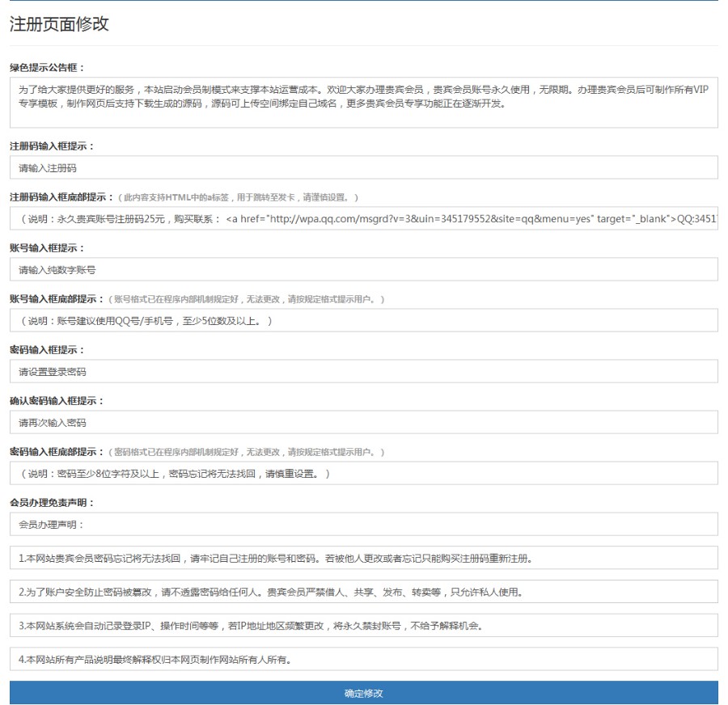Click the 绿色提示公告框： label
728x705 pixels.
tap(48, 68)
